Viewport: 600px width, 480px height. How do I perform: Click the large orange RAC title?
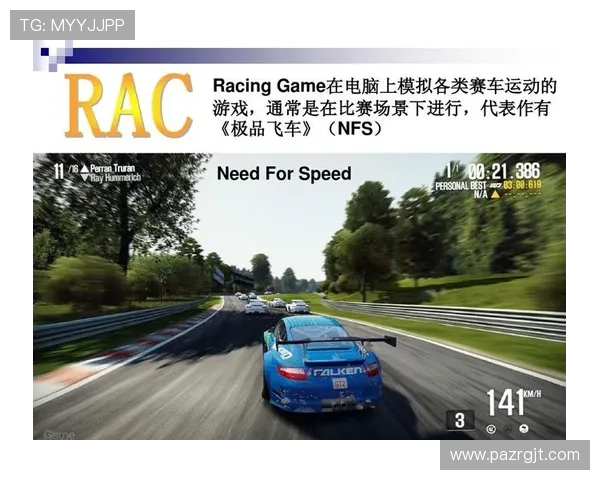tap(129, 105)
